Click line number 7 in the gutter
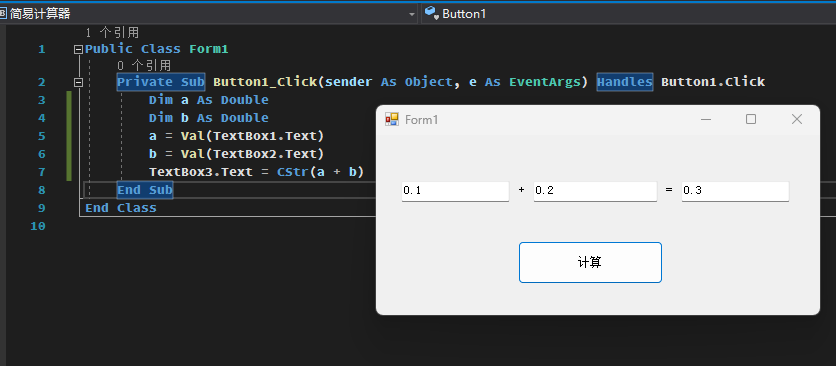 [x=42, y=172]
